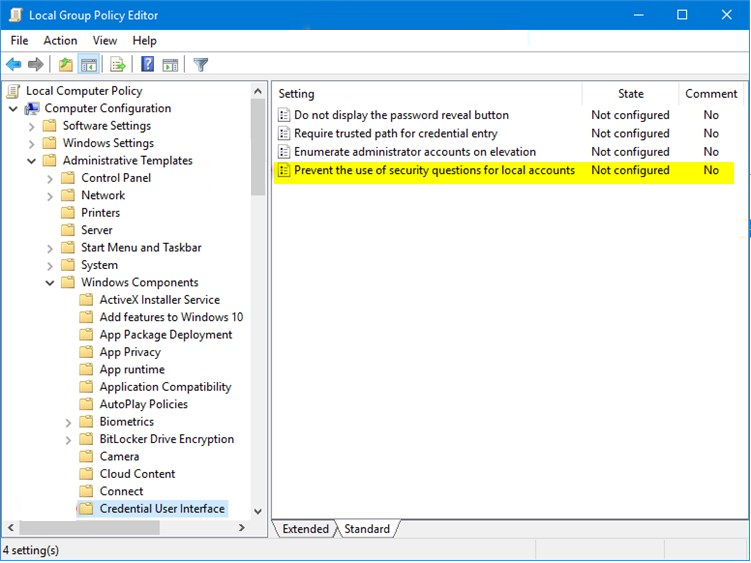
Task: Open the Help toolbar icon
Action: click(x=148, y=64)
